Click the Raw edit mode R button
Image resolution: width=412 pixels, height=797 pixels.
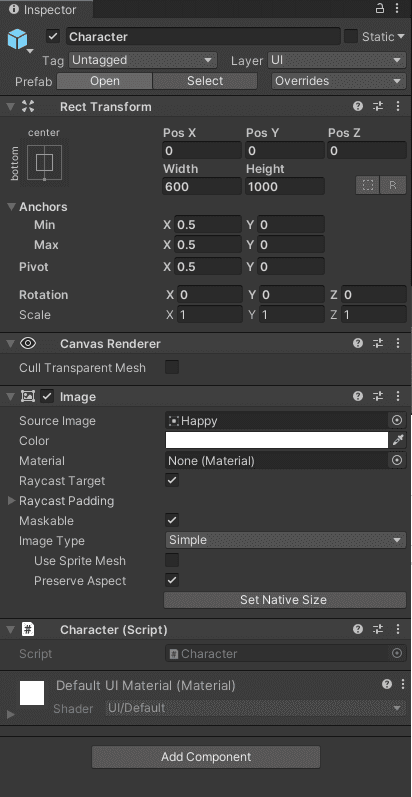tap(393, 186)
